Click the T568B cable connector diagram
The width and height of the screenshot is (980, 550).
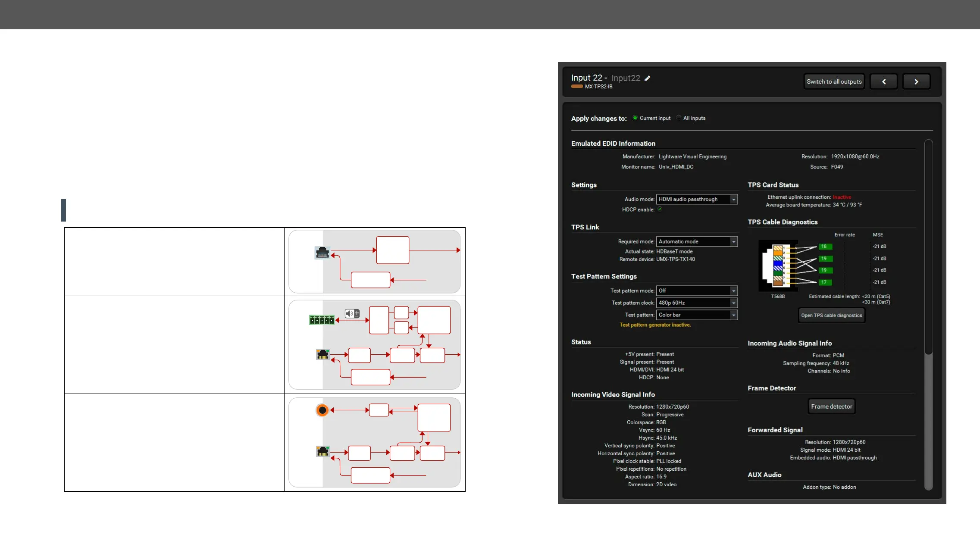(x=778, y=266)
